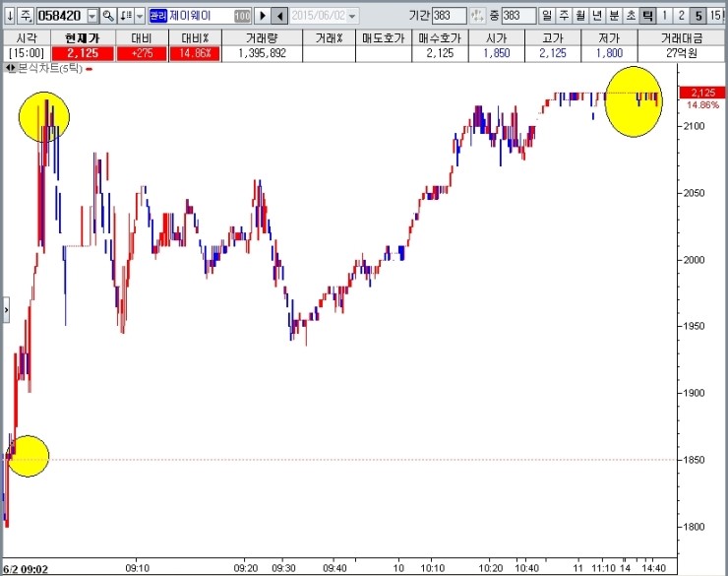Click the 현재가 column header
The width and height of the screenshot is (728, 576).
pyautogui.click(x=83, y=37)
